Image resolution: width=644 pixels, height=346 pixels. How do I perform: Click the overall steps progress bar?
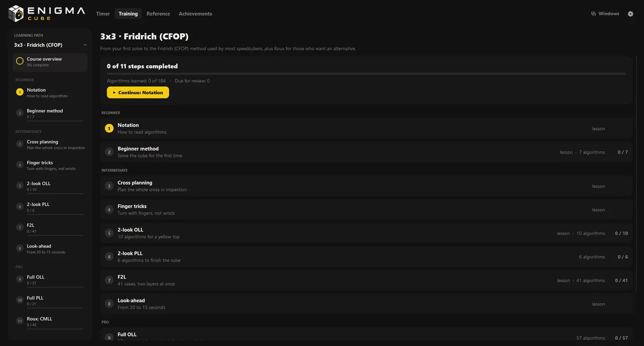(x=366, y=74)
